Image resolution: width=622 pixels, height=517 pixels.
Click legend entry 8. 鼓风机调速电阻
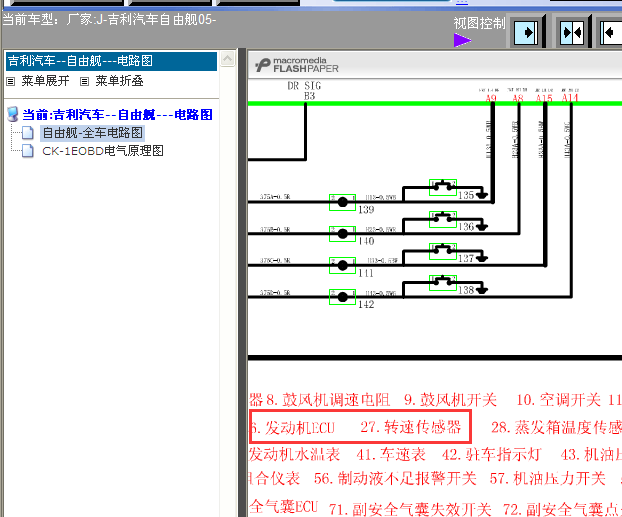(x=328, y=400)
